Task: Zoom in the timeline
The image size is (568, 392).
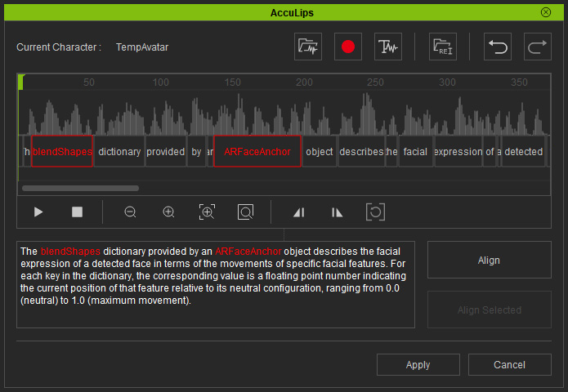Action: [x=168, y=212]
